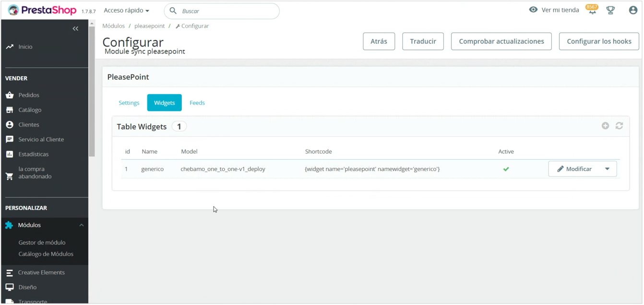644x305 pixels.
Task: Collapse the sidebar with double-chevron icon
Action: coord(75,29)
